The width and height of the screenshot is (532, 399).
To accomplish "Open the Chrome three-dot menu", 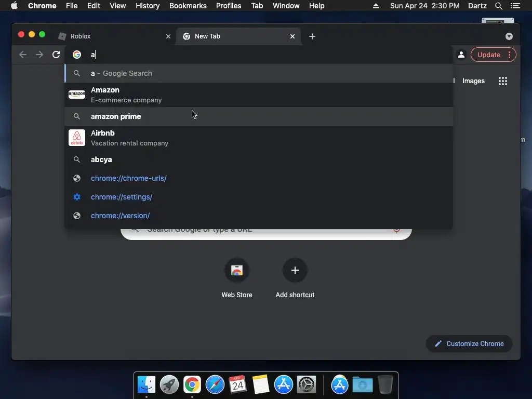I will [x=509, y=55].
